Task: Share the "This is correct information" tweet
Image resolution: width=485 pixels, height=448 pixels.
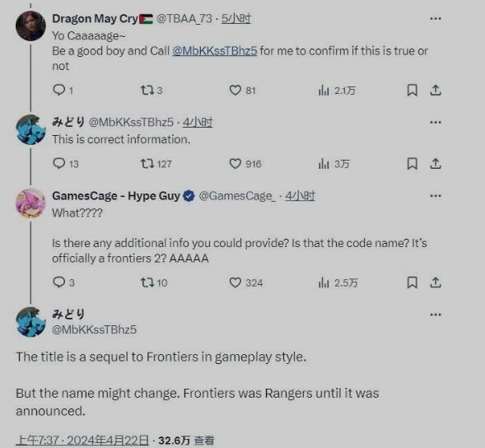Action: [436, 164]
